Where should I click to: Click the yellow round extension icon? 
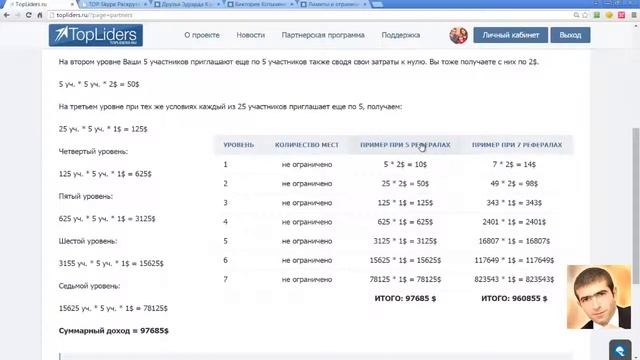[609, 15]
